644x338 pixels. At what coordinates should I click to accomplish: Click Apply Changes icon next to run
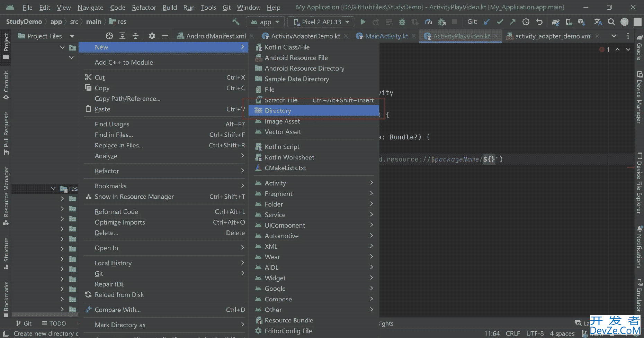(376, 22)
